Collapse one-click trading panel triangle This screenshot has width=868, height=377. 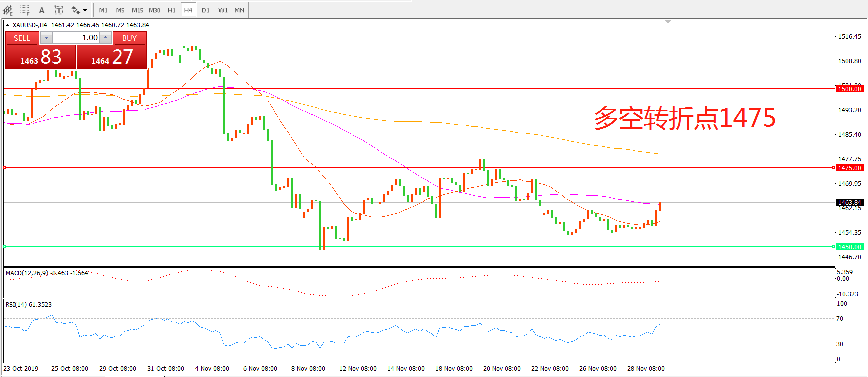click(8, 25)
